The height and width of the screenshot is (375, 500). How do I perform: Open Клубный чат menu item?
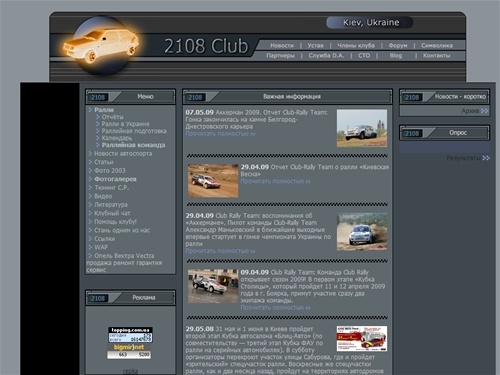[x=112, y=213]
